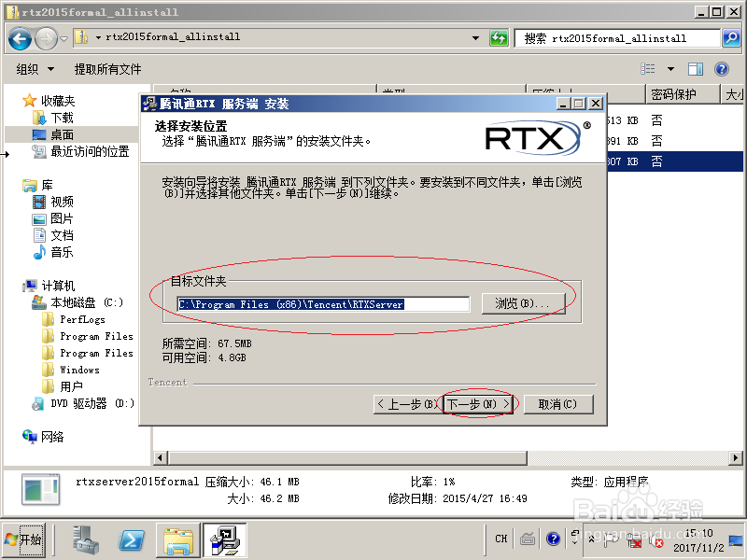Open the 组织 menu

(35, 69)
